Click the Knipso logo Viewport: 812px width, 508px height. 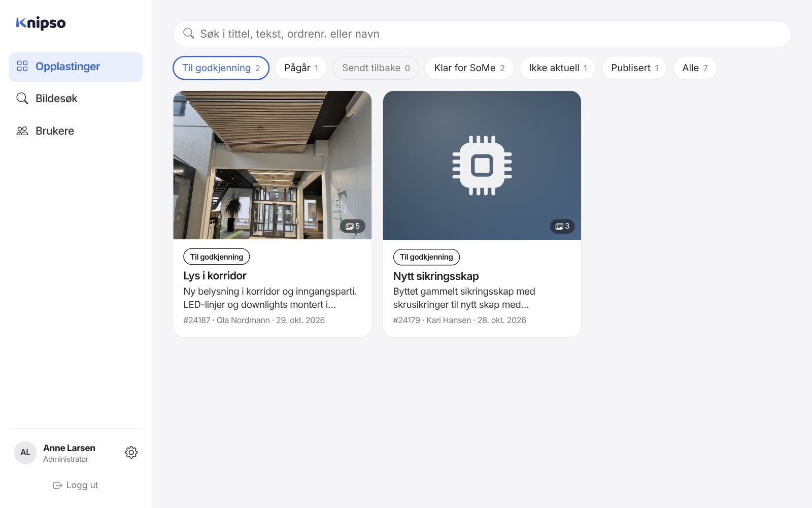point(41,23)
